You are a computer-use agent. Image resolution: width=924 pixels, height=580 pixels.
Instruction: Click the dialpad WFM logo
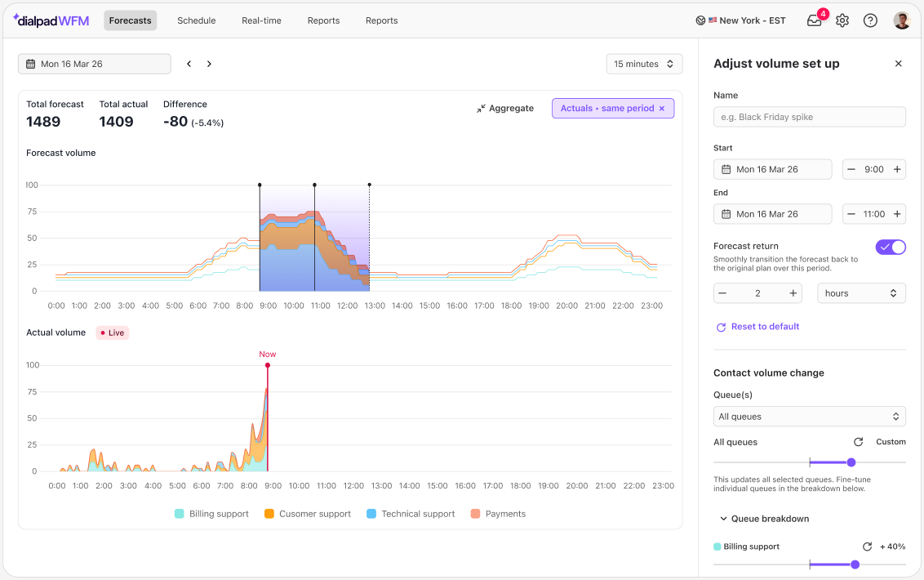(51, 20)
